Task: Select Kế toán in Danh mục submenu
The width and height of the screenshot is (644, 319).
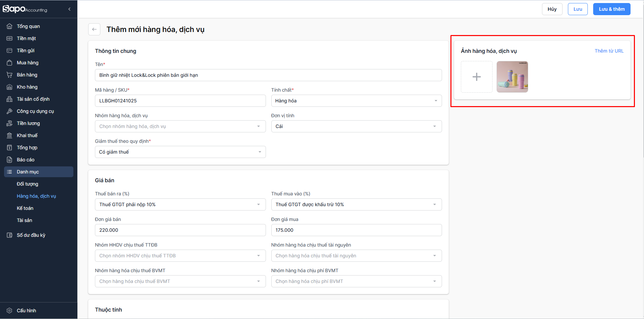Action: [x=25, y=208]
